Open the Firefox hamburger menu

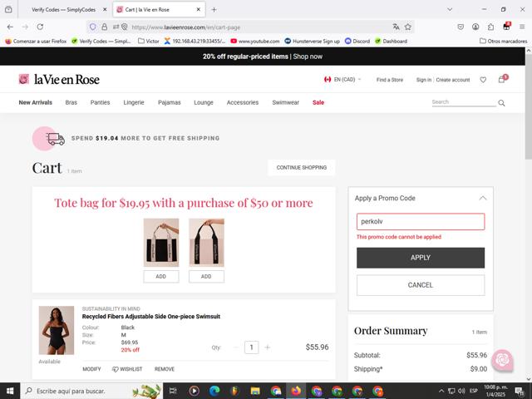click(x=522, y=27)
